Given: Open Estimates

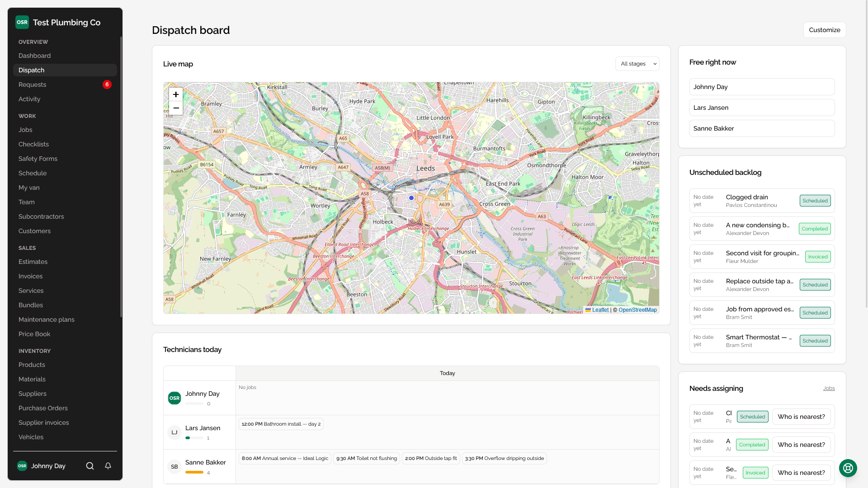Looking at the screenshot, I should pos(65,262).
